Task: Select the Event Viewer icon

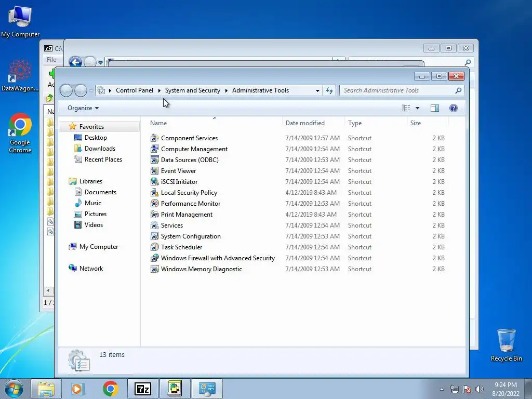Action: (x=154, y=170)
